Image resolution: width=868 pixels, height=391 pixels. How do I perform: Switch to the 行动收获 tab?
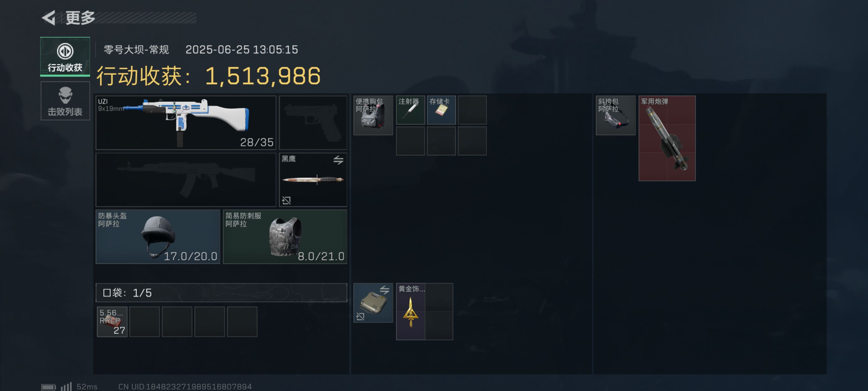65,56
